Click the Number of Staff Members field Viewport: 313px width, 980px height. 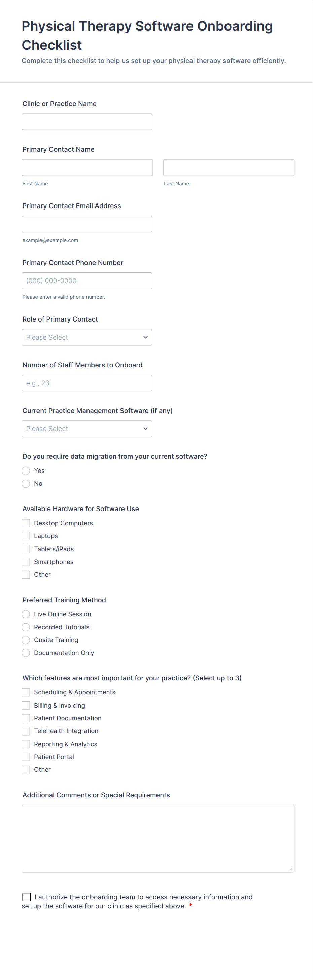(x=87, y=383)
